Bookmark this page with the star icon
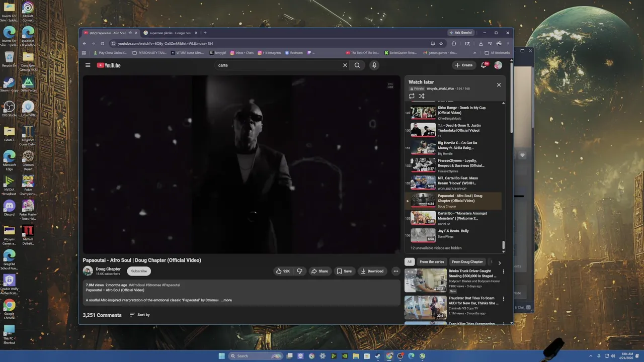Viewport: 644px width, 362px height. point(441,44)
